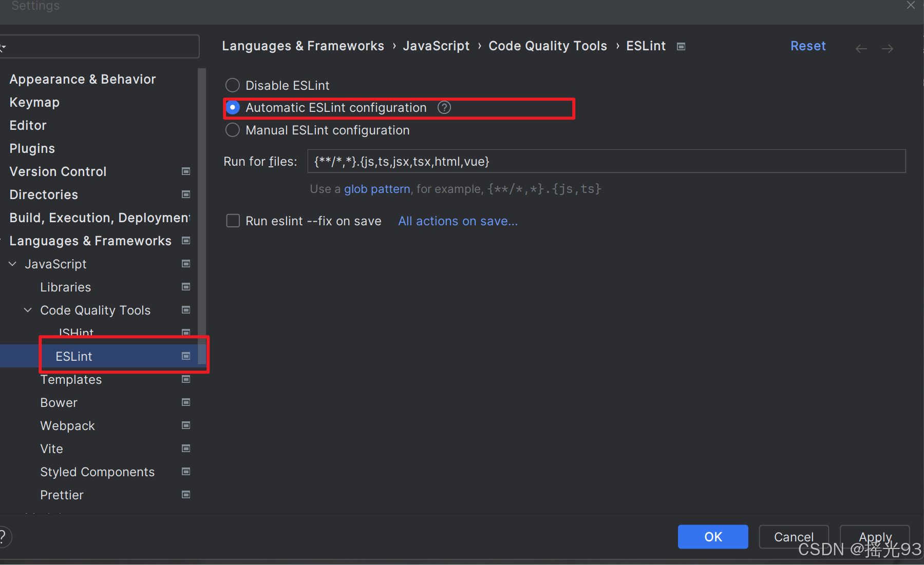Click the Cancel button
This screenshot has height=565, width=924.
click(794, 537)
